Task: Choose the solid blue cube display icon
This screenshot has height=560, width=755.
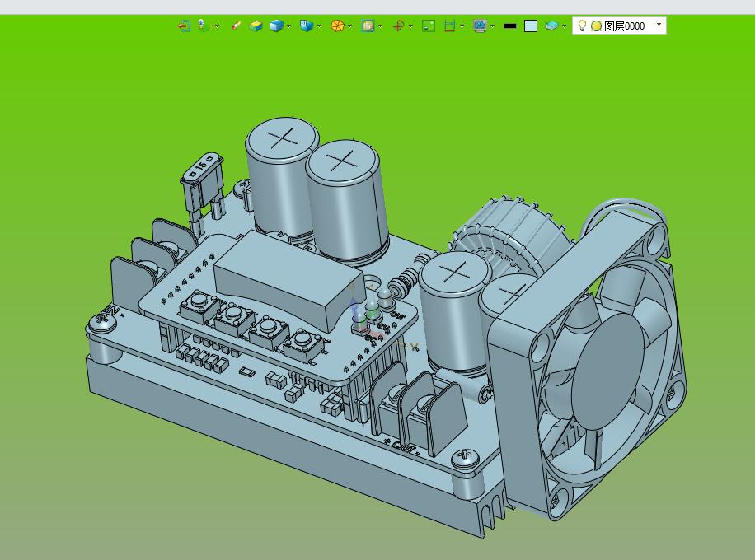Action: click(x=276, y=26)
